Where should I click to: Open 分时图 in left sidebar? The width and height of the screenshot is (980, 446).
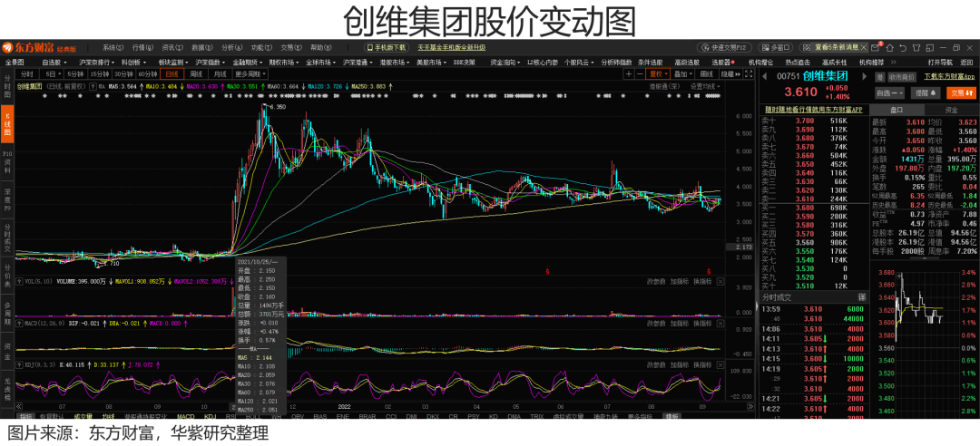7,87
